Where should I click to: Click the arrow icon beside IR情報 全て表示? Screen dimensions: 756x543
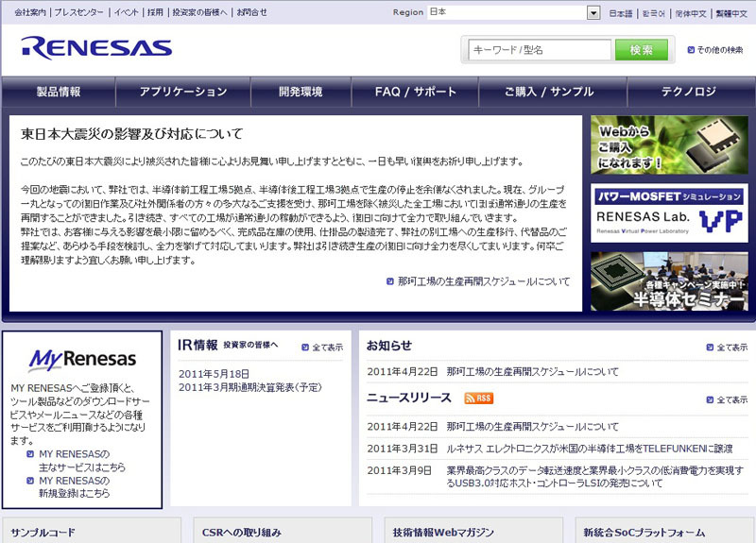click(304, 348)
